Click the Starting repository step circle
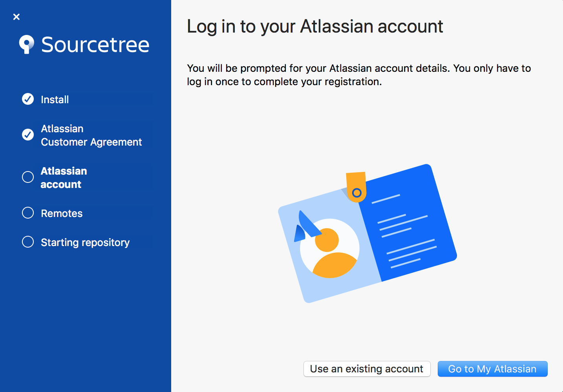The height and width of the screenshot is (392, 563). pyautogui.click(x=28, y=242)
